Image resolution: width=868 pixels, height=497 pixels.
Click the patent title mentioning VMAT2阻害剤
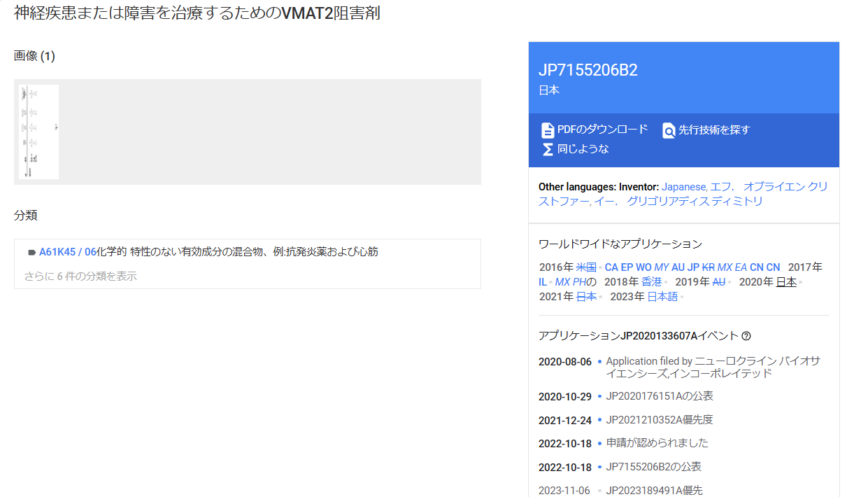pos(197,13)
